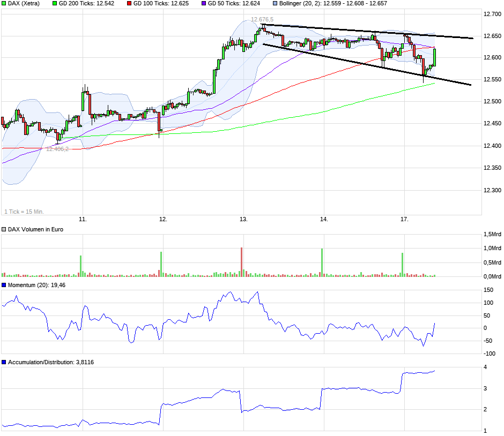Click the '1 Tick = 15 Min.' note
504x436 pixels.
(x=24, y=212)
